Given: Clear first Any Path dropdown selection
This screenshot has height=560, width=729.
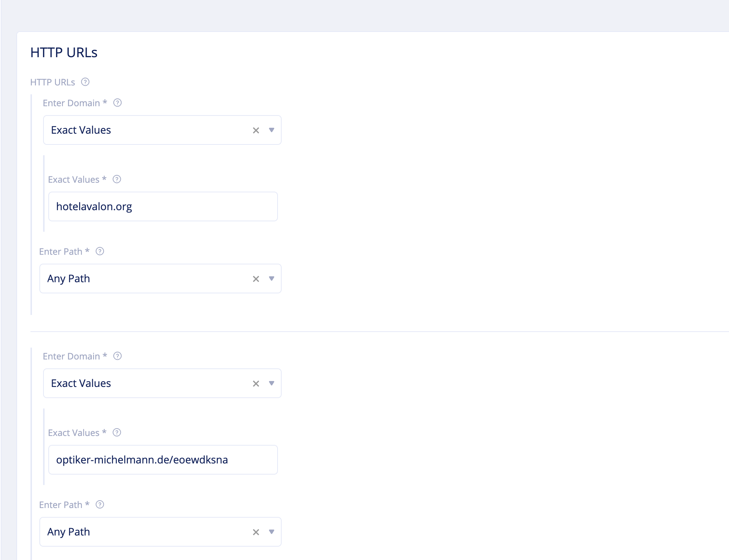Looking at the screenshot, I should click(x=256, y=279).
